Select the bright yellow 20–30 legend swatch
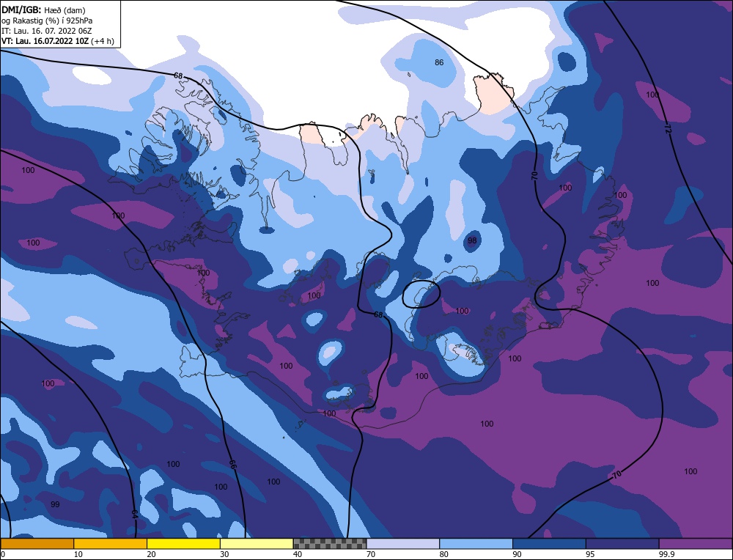This screenshot has width=733, height=560. (x=183, y=543)
